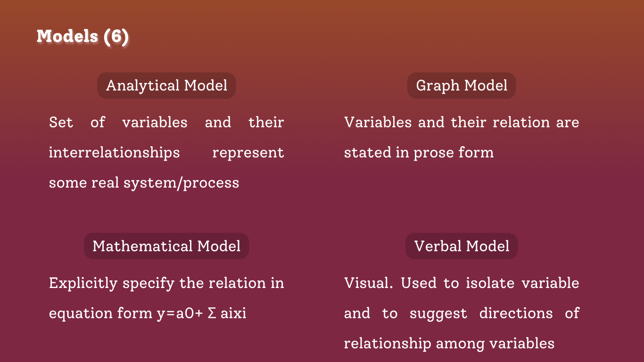The height and width of the screenshot is (362, 644).
Task: Select the "Analytical Model" label pill
Action: (x=166, y=85)
